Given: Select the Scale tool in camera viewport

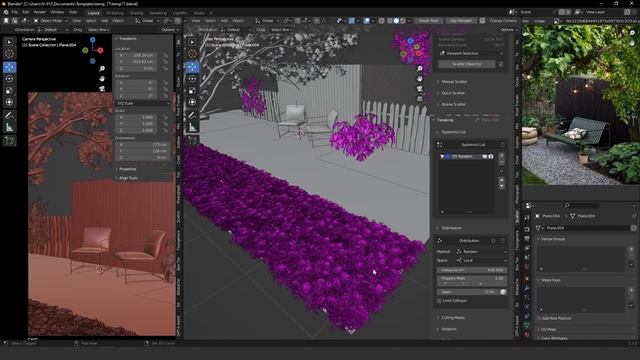Looking at the screenshot, I should point(9,91).
